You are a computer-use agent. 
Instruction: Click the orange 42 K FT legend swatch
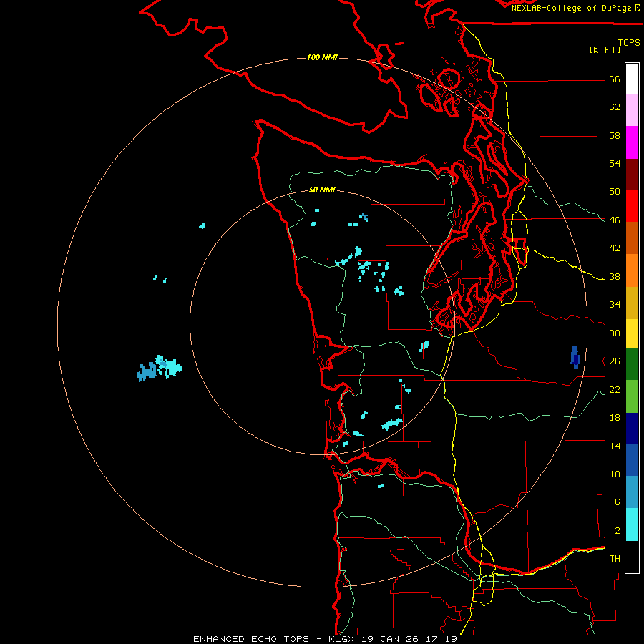click(x=632, y=270)
